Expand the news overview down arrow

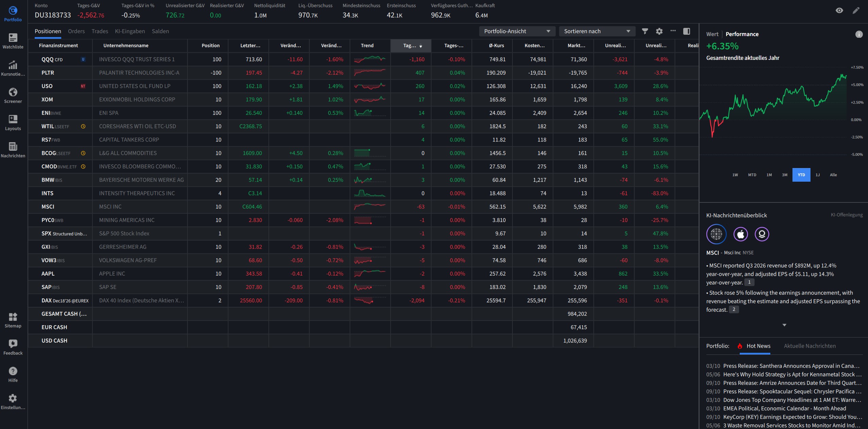pyautogui.click(x=784, y=325)
